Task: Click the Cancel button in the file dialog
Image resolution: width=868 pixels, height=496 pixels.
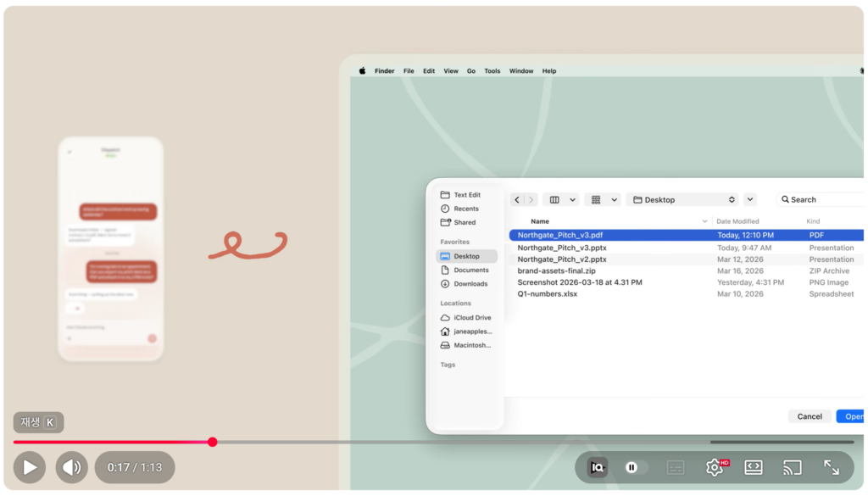Action: point(810,416)
